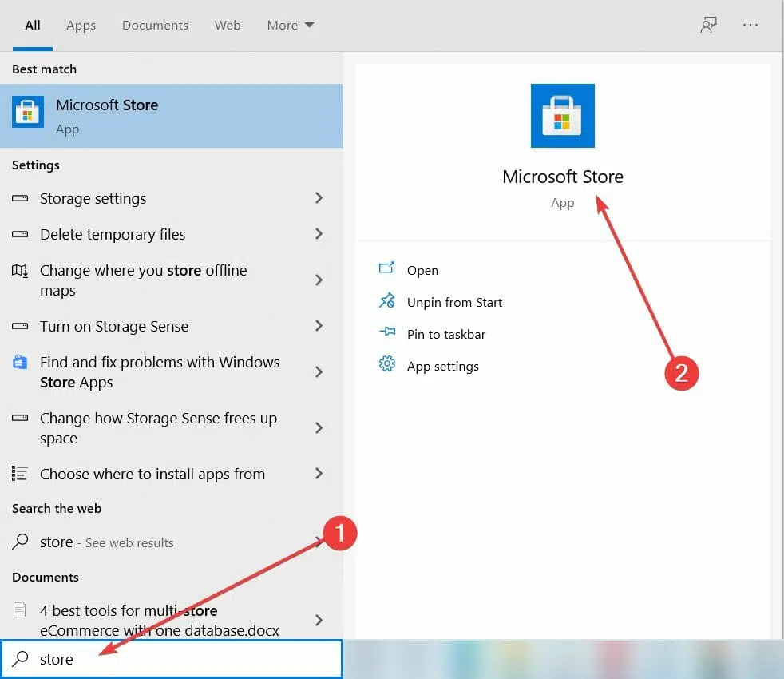This screenshot has width=784, height=679.
Task: Click the Delete temporary files drive icon
Action: coord(20,234)
